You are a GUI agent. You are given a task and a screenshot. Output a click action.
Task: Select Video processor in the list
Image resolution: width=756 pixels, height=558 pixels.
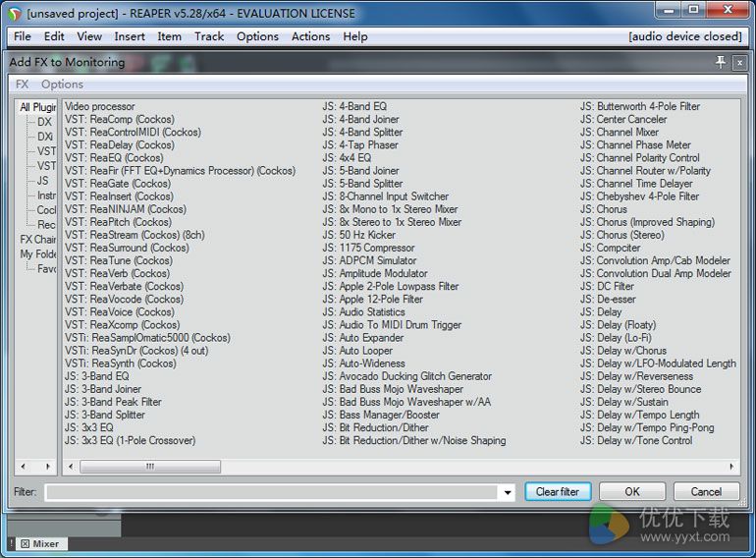point(100,106)
